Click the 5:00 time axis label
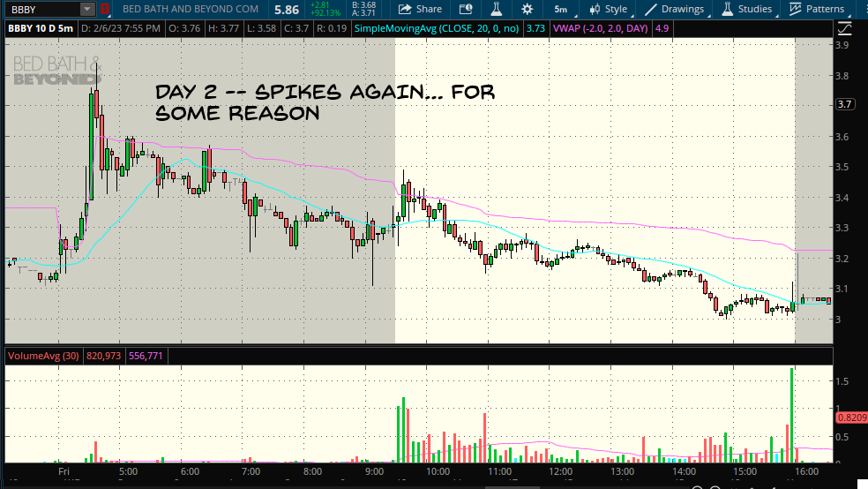 pos(128,471)
